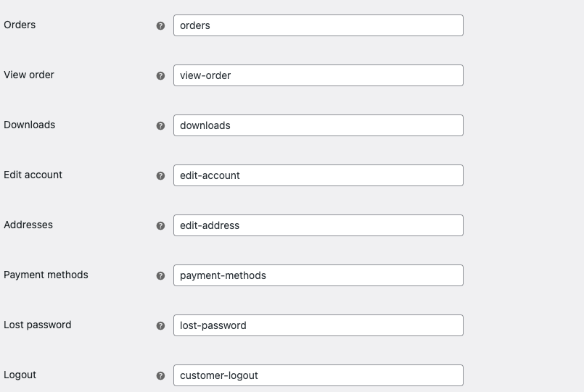Click the View order help tooltip icon
584x392 pixels.
(161, 76)
